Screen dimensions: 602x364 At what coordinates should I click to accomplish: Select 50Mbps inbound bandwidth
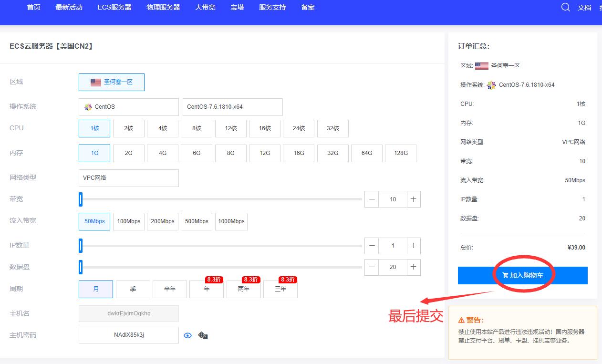click(x=94, y=221)
